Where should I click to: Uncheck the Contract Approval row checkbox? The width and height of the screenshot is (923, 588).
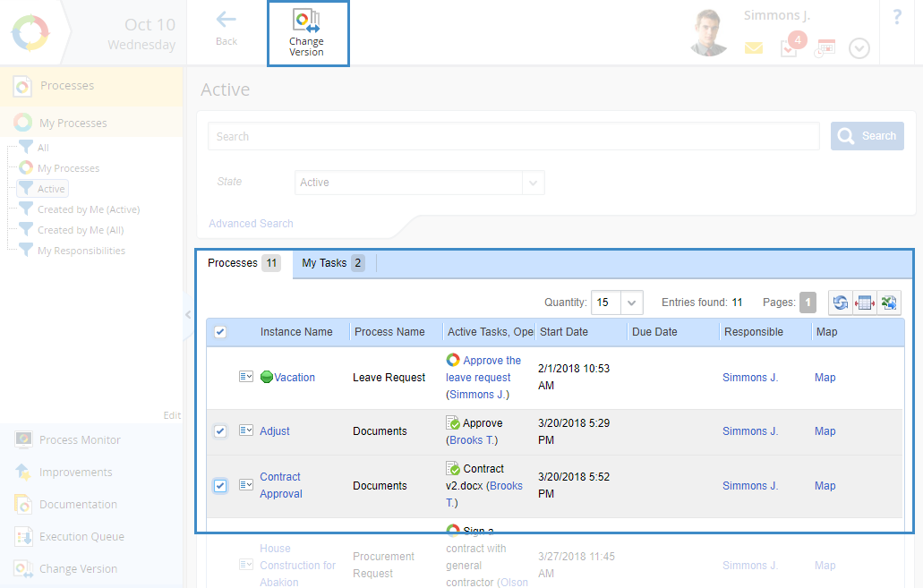point(220,486)
